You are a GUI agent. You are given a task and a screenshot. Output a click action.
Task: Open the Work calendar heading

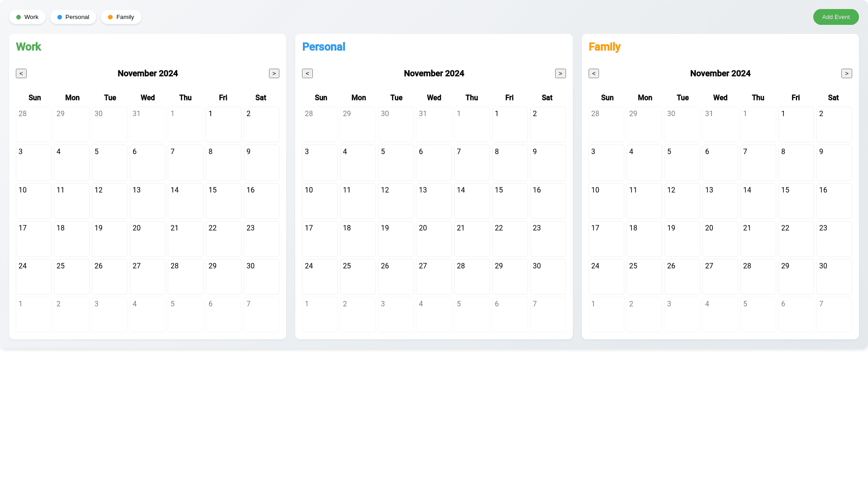point(28,47)
